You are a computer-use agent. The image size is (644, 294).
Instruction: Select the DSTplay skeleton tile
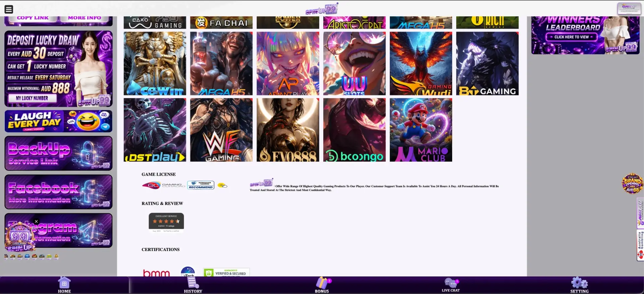point(155,130)
